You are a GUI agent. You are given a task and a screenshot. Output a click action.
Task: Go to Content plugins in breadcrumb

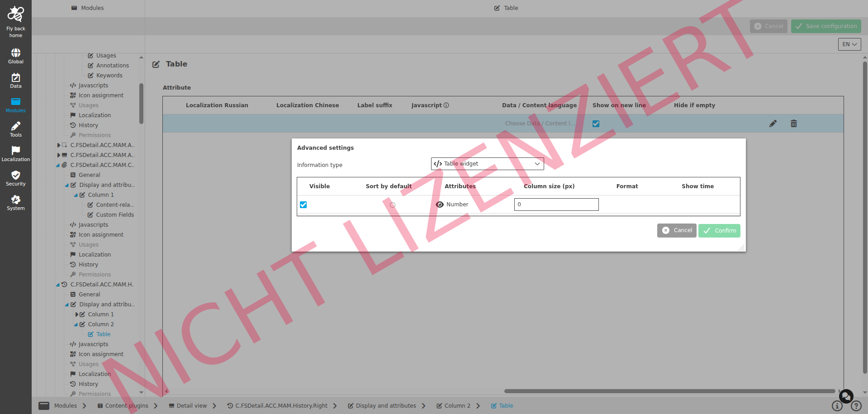(x=123, y=406)
